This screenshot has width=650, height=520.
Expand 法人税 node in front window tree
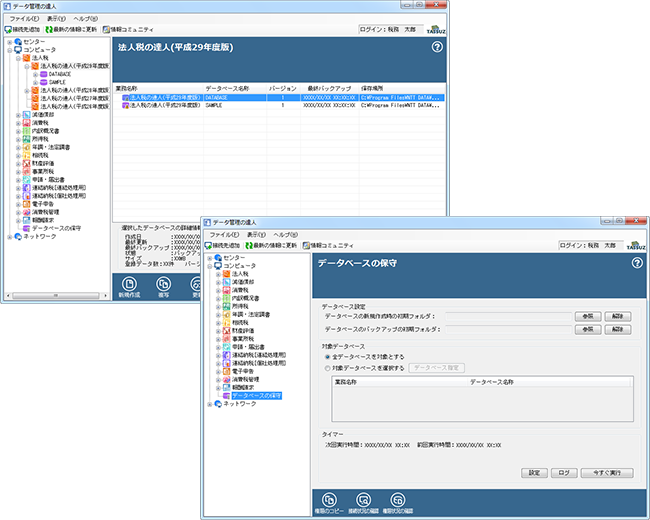[x=218, y=274]
